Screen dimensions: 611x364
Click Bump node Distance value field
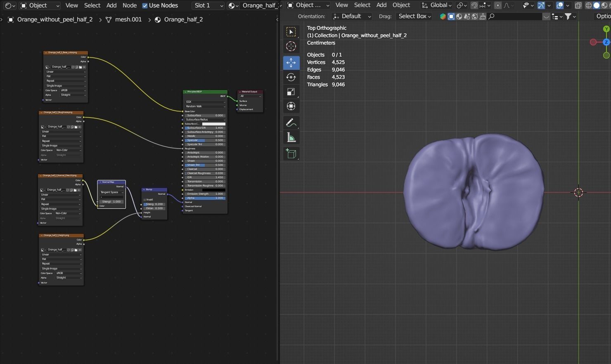pyautogui.click(x=154, y=208)
